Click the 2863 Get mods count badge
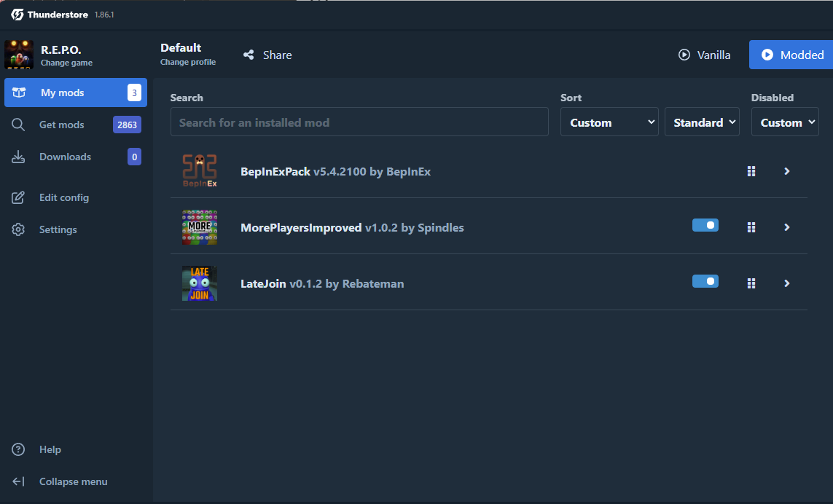The image size is (833, 504). 127,125
